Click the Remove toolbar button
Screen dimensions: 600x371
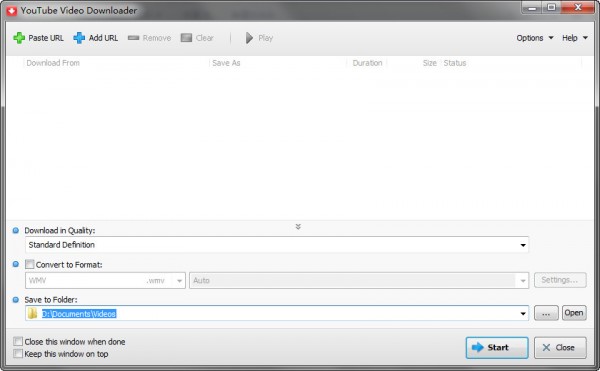point(149,38)
